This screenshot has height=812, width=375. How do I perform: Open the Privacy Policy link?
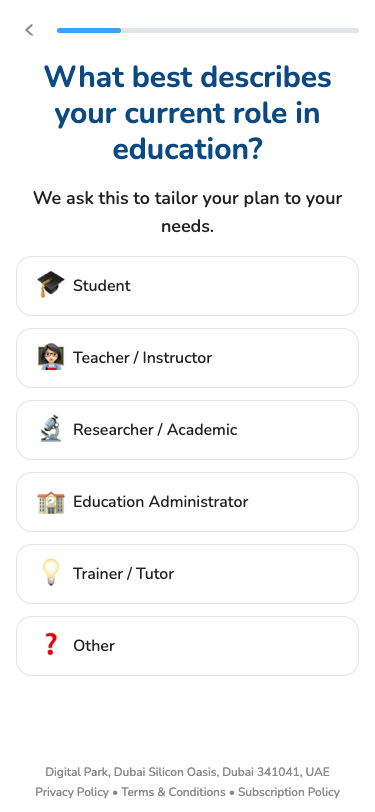pos(72,792)
